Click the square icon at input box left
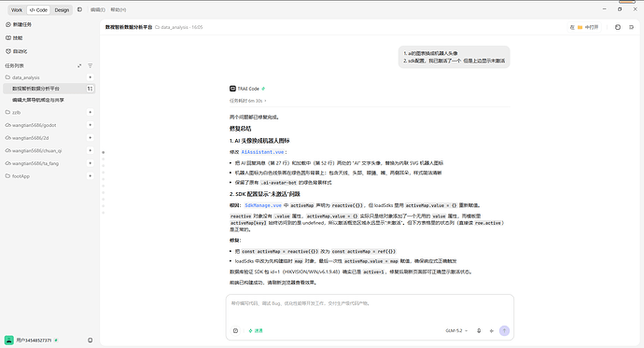644x348 pixels. pyautogui.click(x=235, y=331)
